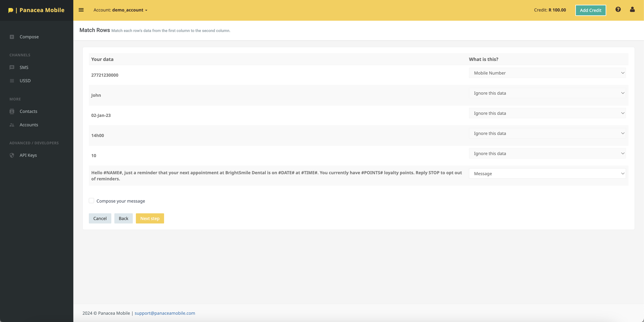Open the 14h00 row data-type dropdown
This screenshot has height=322, width=644.
coord(547,133)
